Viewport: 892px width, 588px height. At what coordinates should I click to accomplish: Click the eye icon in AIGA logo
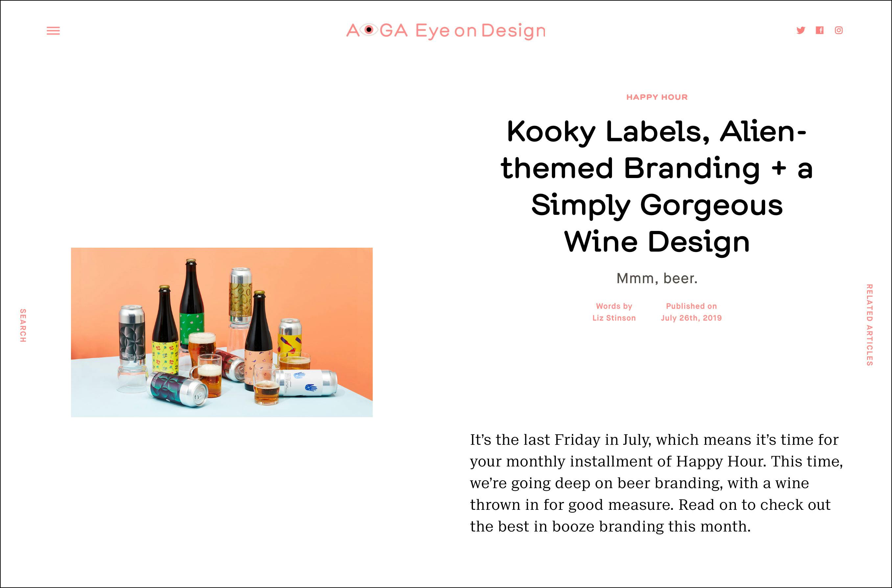[369, 30]
